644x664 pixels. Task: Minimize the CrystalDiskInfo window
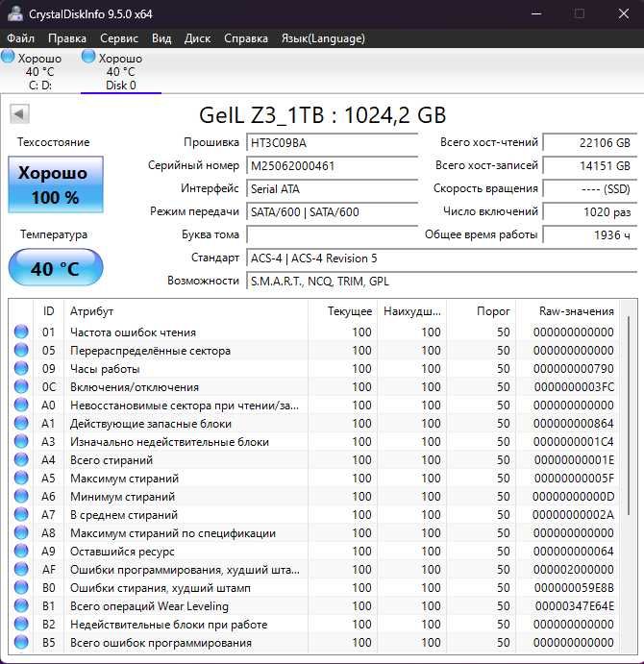coord(536,13)
